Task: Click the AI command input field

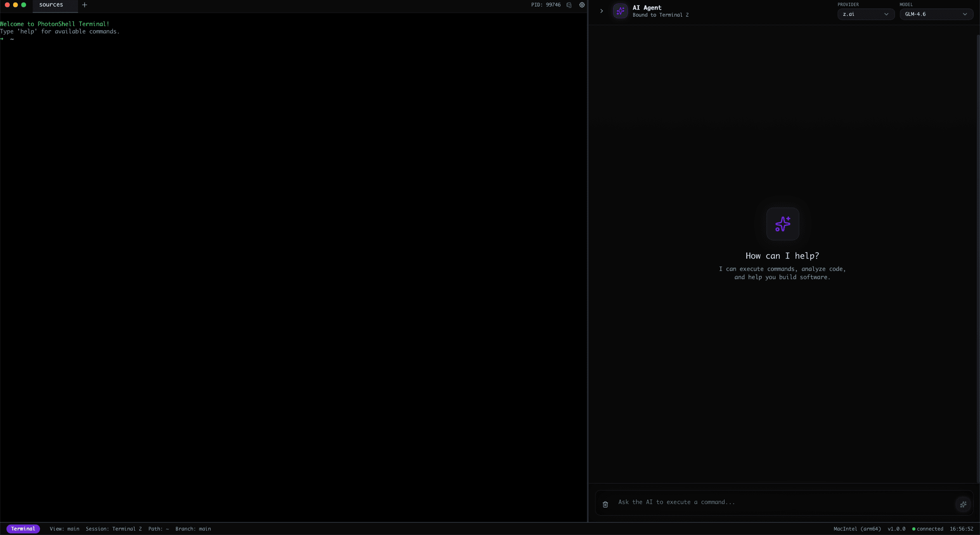Action: [743, 502]
